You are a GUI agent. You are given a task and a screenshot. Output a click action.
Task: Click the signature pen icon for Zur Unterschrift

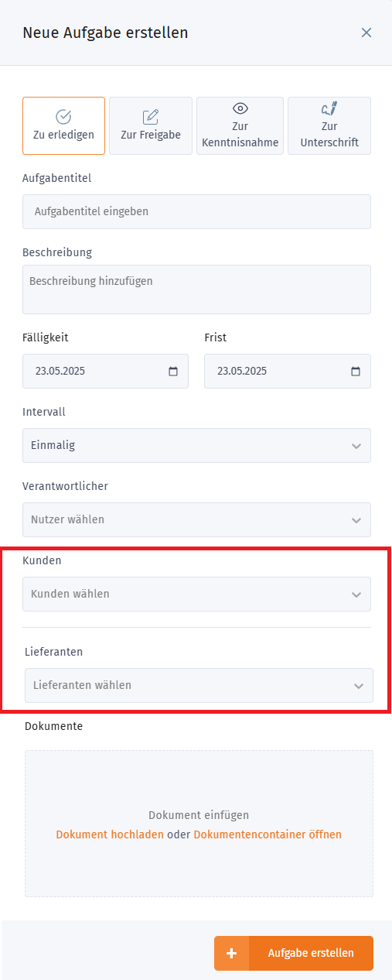pos(329,109)
